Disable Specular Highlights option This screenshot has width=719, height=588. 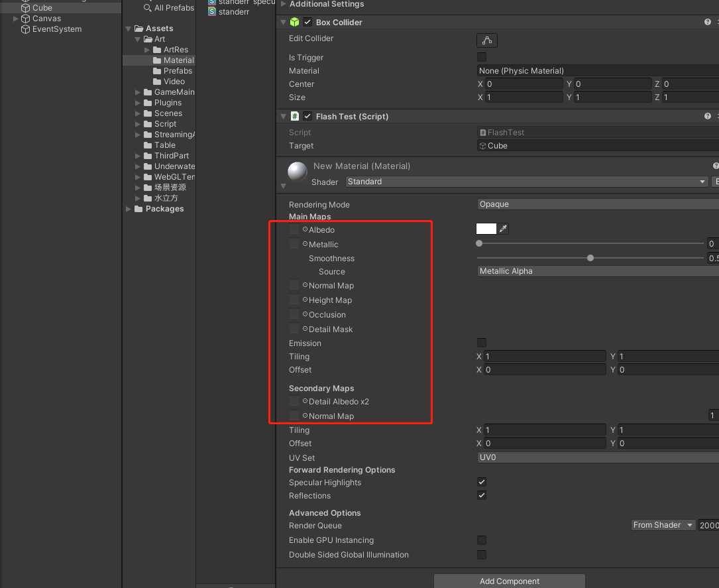click(x=482, y=482)
